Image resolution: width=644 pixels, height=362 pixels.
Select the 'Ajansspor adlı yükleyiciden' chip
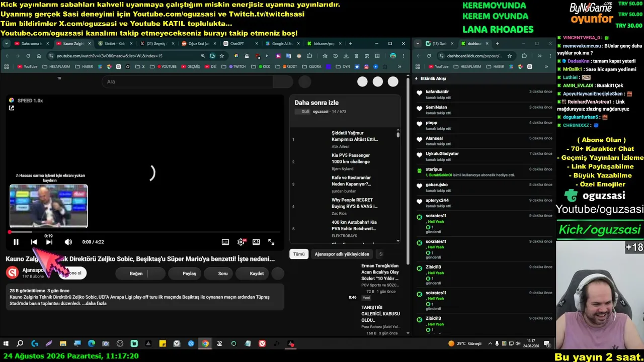click(342, 254)
